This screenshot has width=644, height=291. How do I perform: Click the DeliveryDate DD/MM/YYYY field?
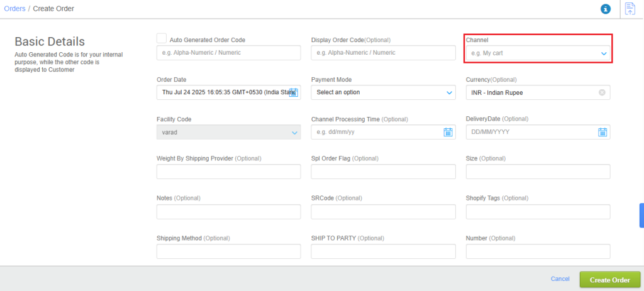538,132
